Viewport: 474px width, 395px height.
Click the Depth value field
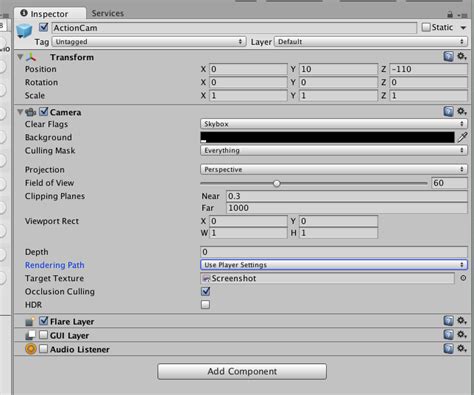pyautogui.click(x=334, y=252)
